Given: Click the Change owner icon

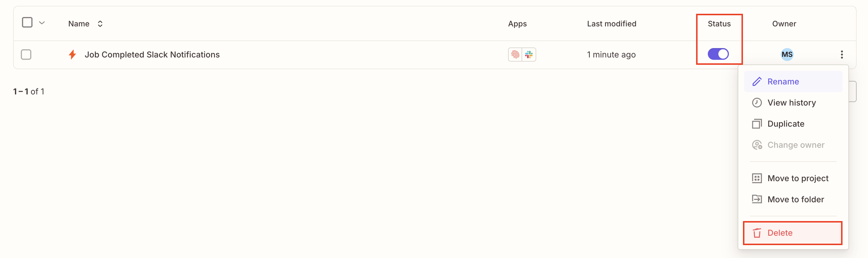Looking at the screenshot, I should [757, 145].
